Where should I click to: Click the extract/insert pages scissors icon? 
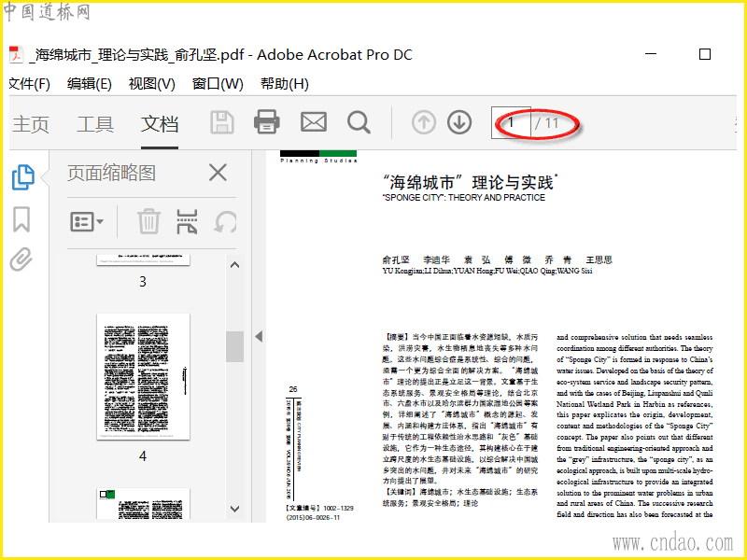click(x=187, y=221)
